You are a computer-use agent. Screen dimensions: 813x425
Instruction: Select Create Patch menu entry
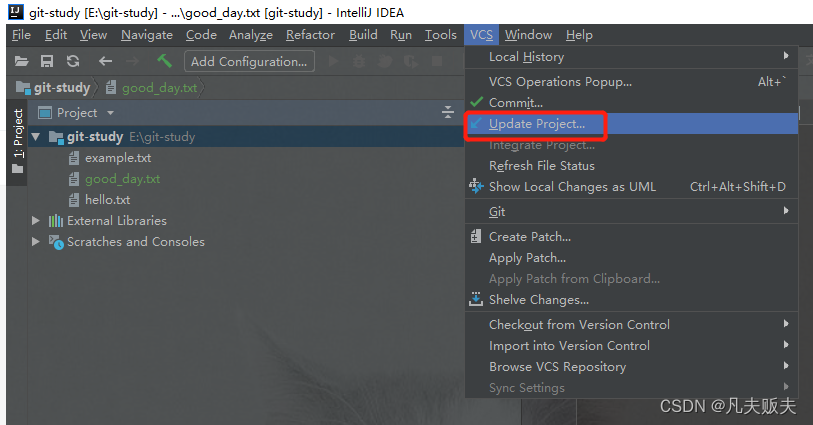pyautogui.click(x=631, y=237)
